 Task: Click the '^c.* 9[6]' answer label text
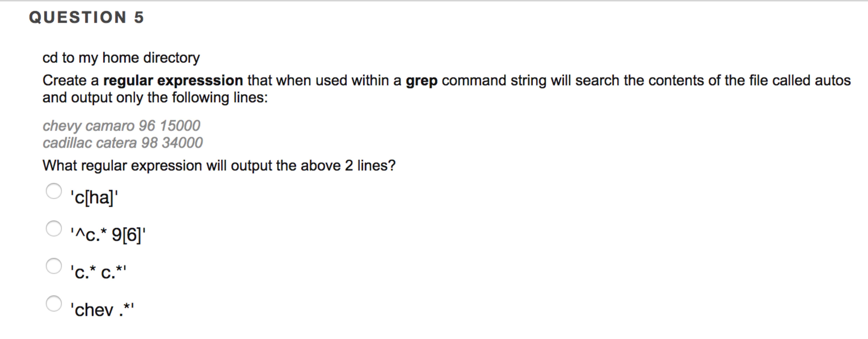coord(108,234)
